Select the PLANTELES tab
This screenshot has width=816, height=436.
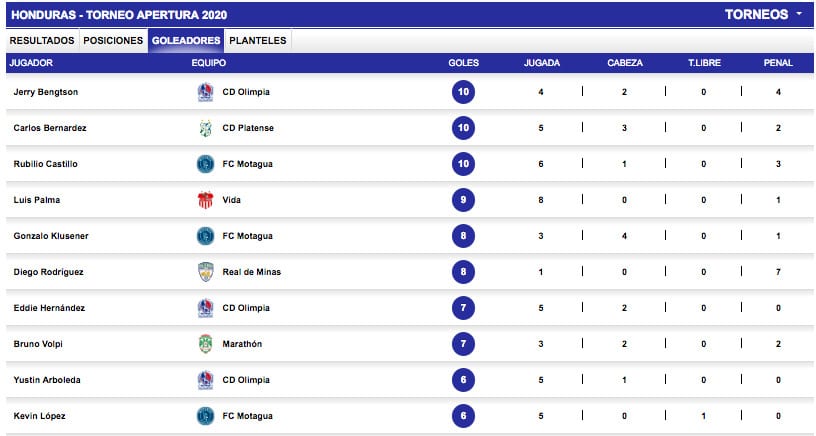tap(258, 41)
